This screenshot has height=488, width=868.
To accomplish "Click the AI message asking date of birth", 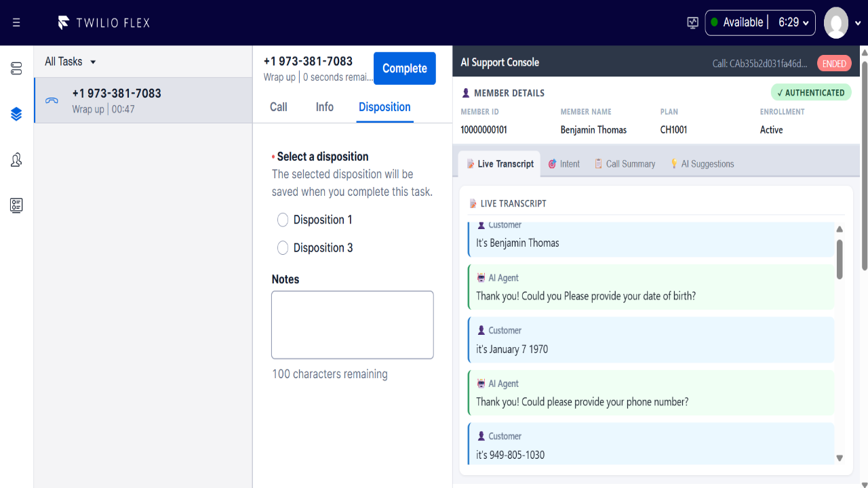I will pyautogui.click(x=586, y=296).
